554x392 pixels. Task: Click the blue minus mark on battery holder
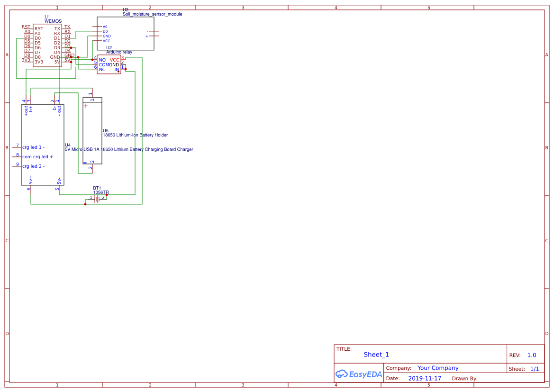(x=85, y=163)
